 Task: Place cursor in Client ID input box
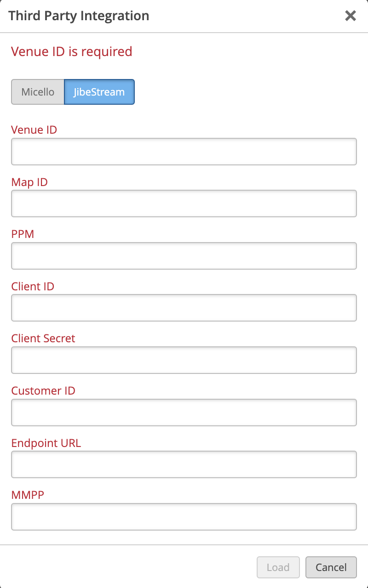point(184,308)
